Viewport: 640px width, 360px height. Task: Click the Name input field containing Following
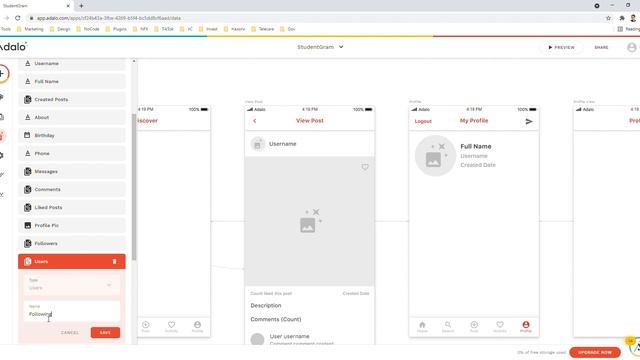click(72, 311)
